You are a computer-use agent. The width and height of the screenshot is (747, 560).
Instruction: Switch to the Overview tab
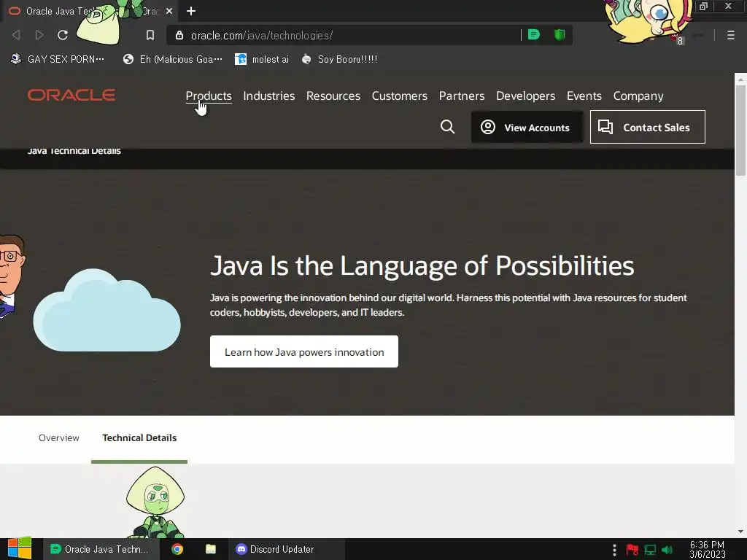click(x=59, y=437)
